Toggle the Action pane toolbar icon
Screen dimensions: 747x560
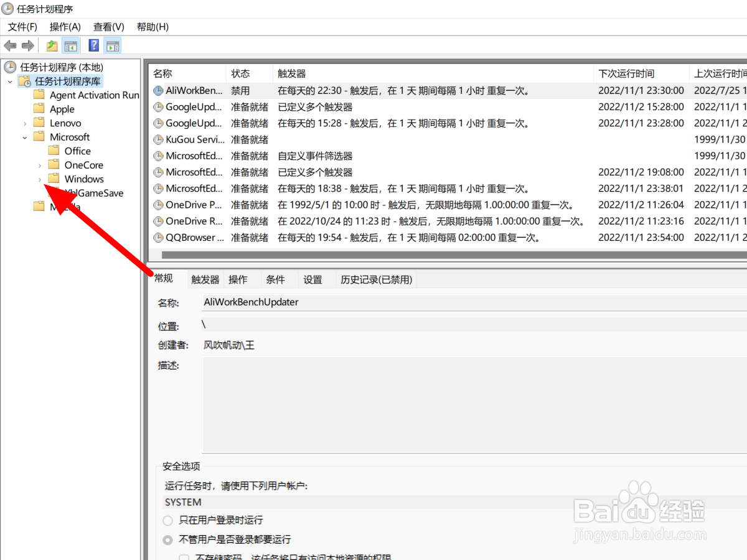113,45
